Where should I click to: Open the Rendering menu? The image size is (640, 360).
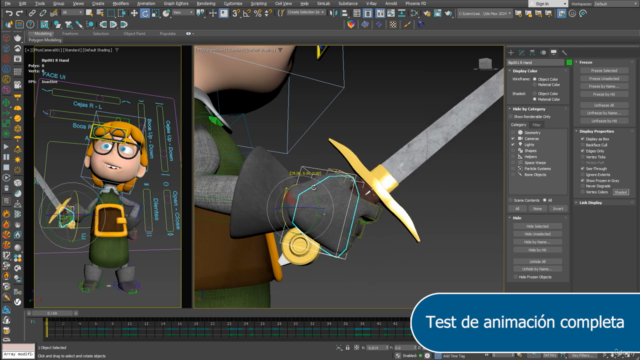pyautogui.click(x=206, y=4)
